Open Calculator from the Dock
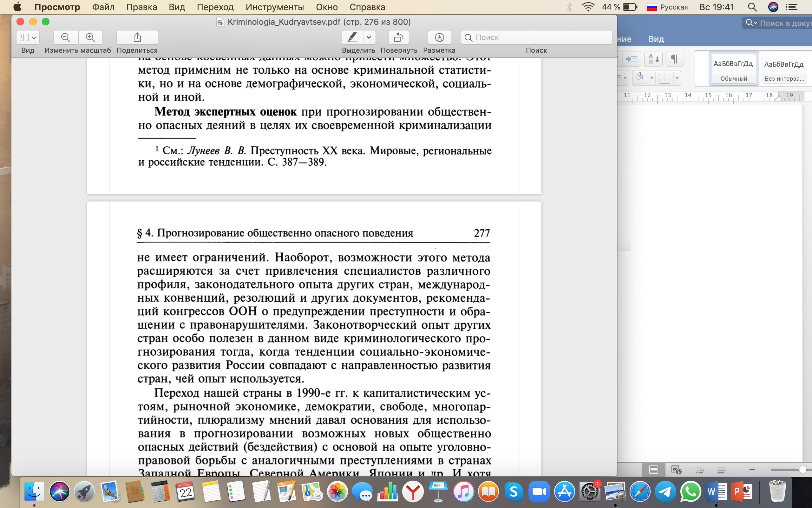Screen dimensions: 812x508 pos(160,491)
